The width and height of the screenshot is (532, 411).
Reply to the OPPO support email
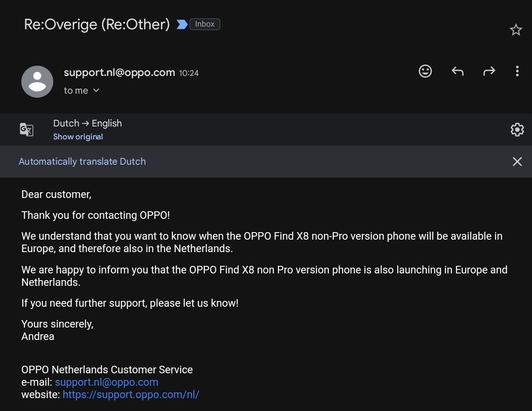(x=458, y=71)
